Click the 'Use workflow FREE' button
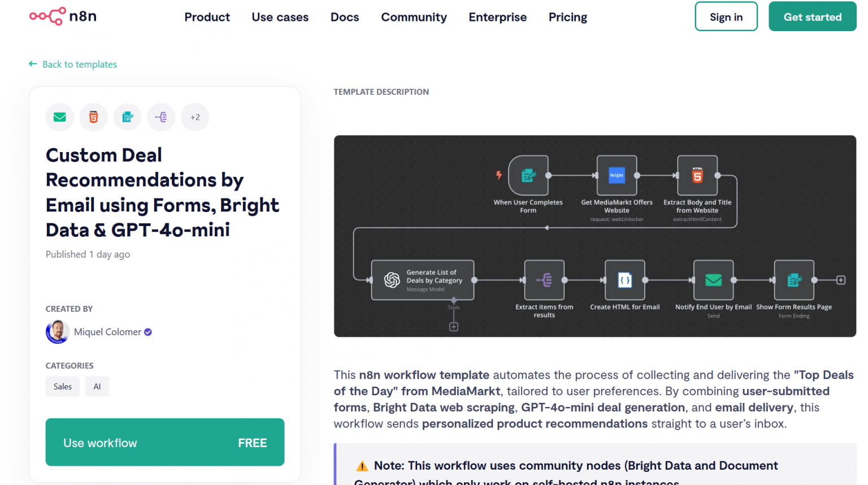 (164, 443)
